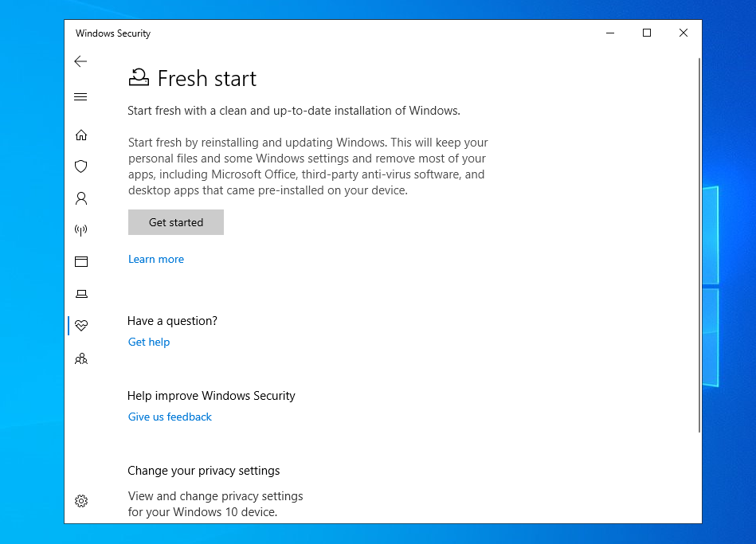Click the 'Have a question?' heading

point(172,321)
